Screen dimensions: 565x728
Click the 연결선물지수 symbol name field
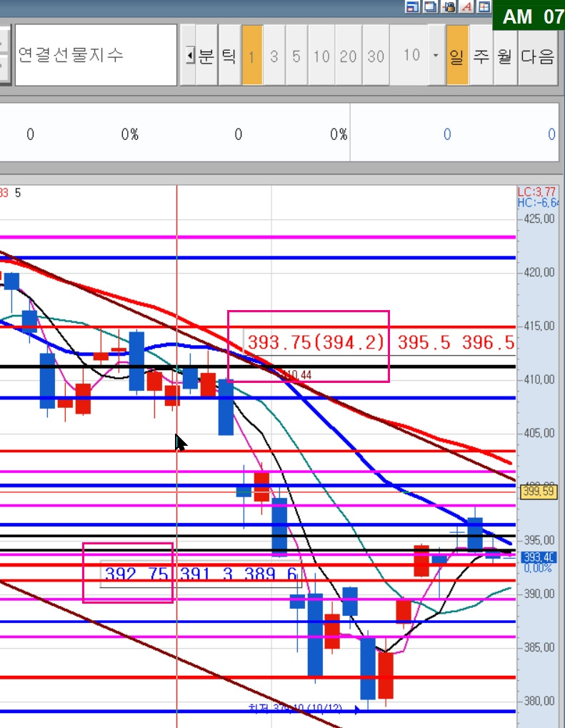[96, 55]
